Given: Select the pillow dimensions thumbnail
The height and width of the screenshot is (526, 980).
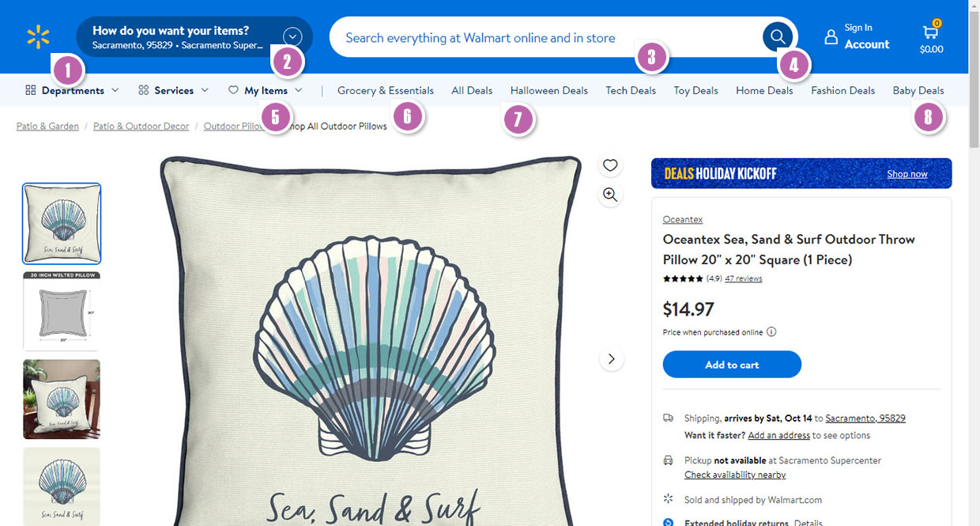Looking at the screenshot, I should point(62,311).
